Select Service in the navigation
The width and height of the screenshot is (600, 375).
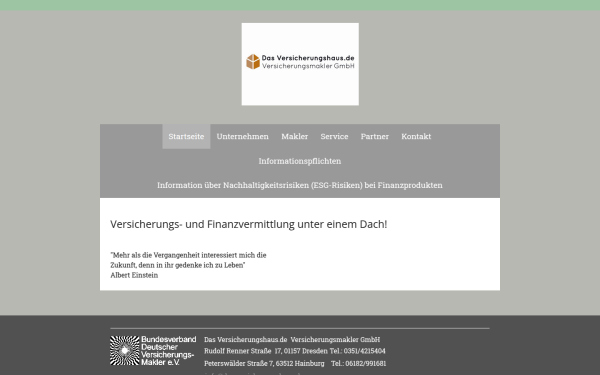pos(334,136)
